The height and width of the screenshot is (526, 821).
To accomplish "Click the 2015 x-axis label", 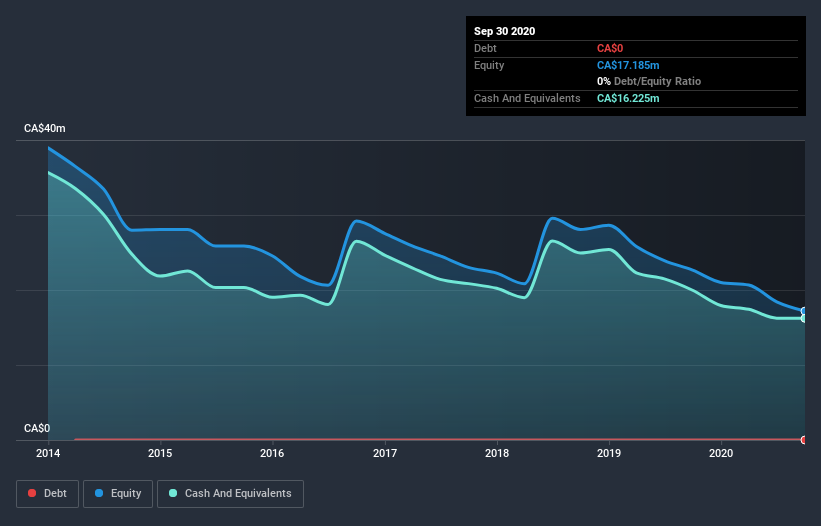I will tap(160, 453).
